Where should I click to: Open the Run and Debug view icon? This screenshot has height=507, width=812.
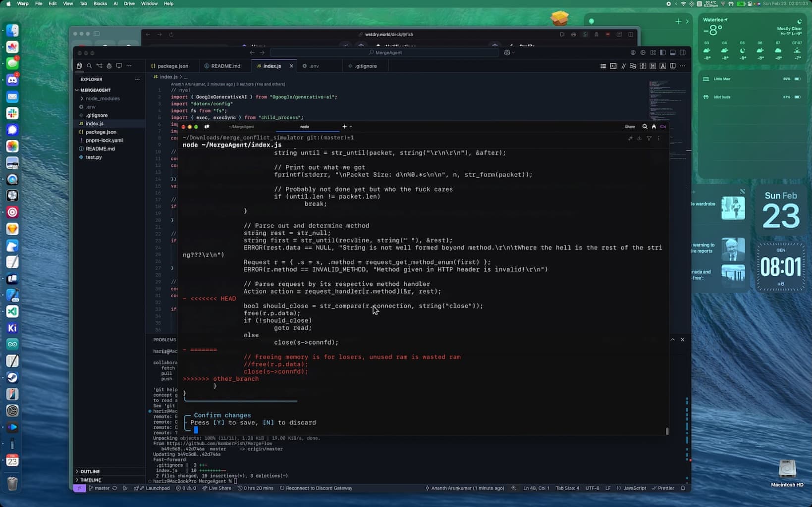[x=109, y=66]
